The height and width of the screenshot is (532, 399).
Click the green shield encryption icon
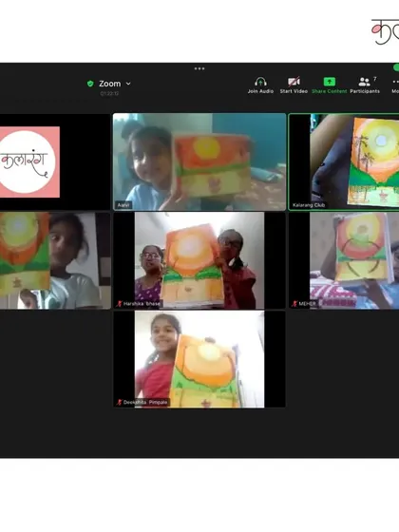click(90, 84)
